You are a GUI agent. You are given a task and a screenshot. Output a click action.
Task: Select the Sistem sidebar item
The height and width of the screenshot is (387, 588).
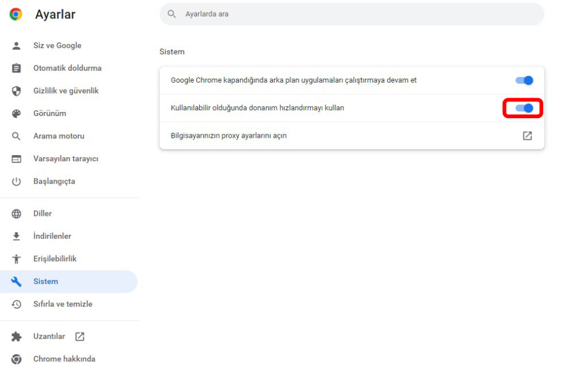click(x=69, y=281)
